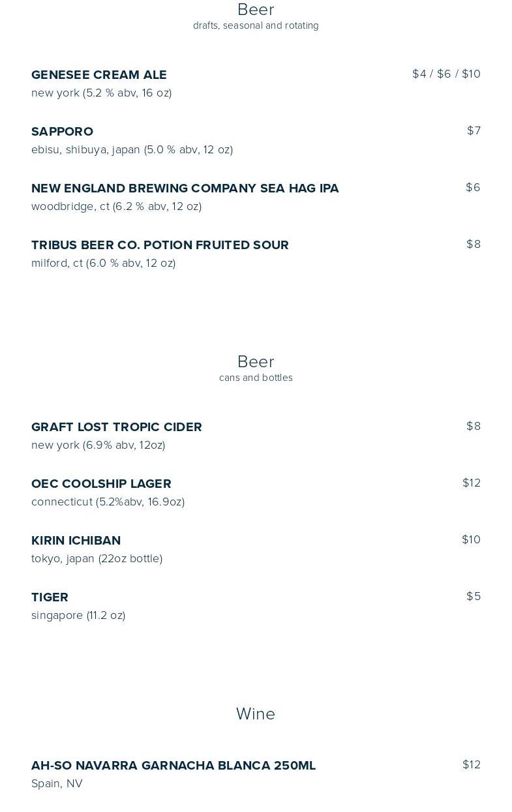Click the Genesee $4 / $6 / $10 price
The height and width of the screenshot is (812, 512).
tap(446, 74)
